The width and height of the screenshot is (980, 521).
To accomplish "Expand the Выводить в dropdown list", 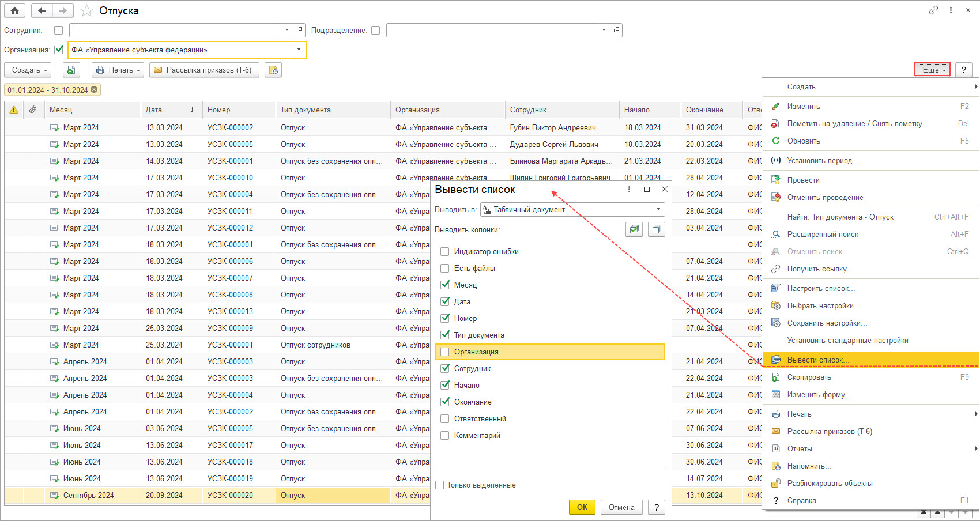I will tap(658, 210).
